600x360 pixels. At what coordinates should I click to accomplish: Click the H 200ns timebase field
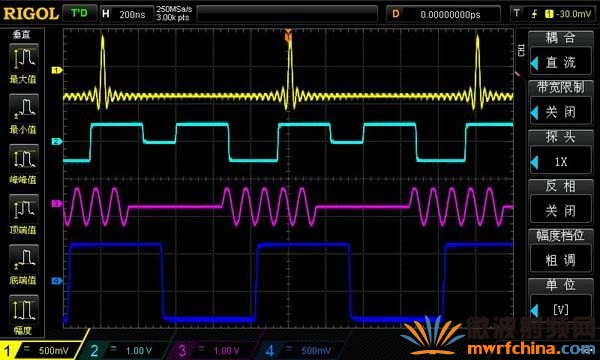[x=127, y=14]
